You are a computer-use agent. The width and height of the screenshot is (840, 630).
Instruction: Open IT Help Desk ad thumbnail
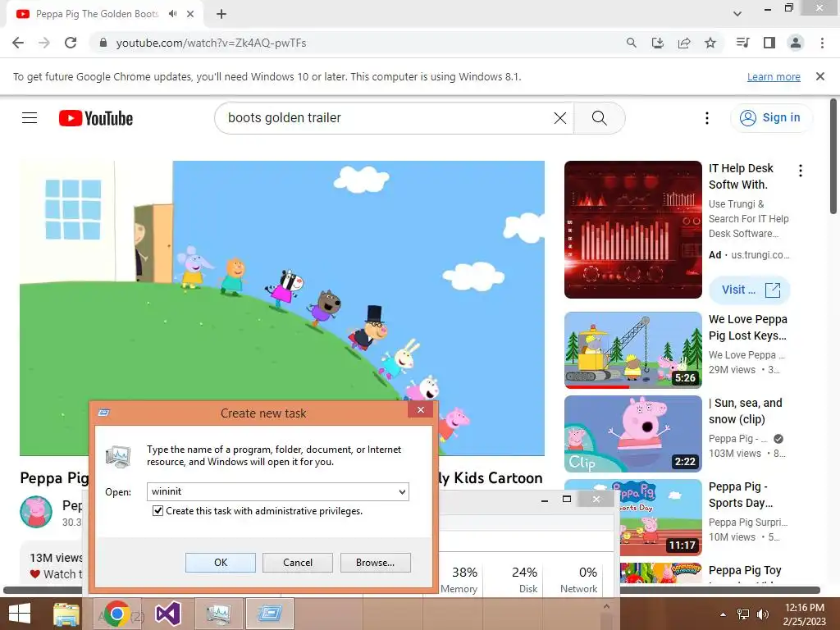(x=633, y=230)
